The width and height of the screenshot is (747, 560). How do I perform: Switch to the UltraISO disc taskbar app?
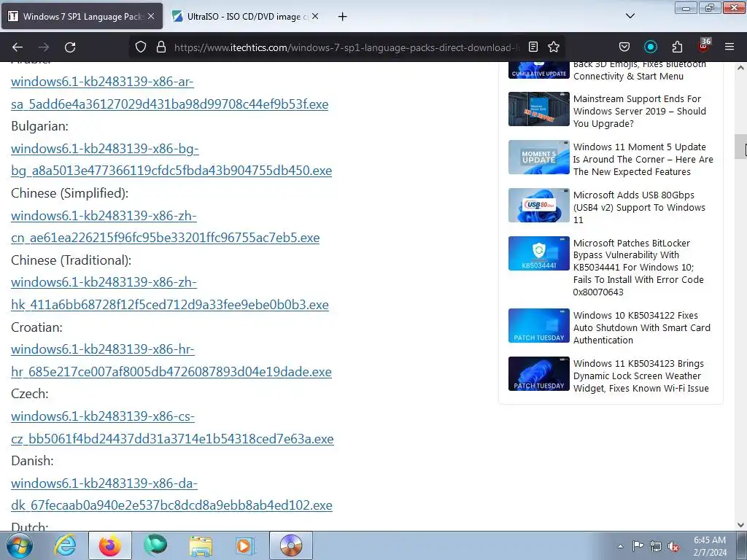pos(291,545)
